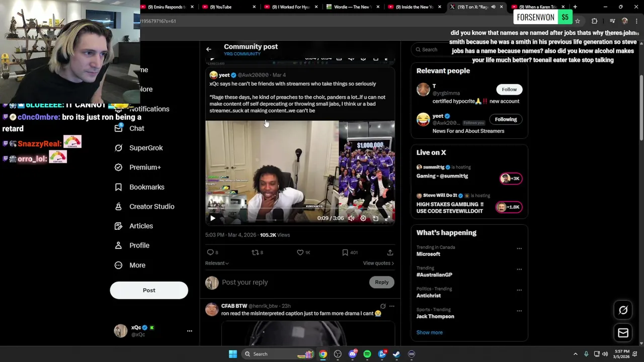Viewport: 644px width, 362px height.
Task: Open the Microsoft trending topic
Action: click(x=428, y=254)
